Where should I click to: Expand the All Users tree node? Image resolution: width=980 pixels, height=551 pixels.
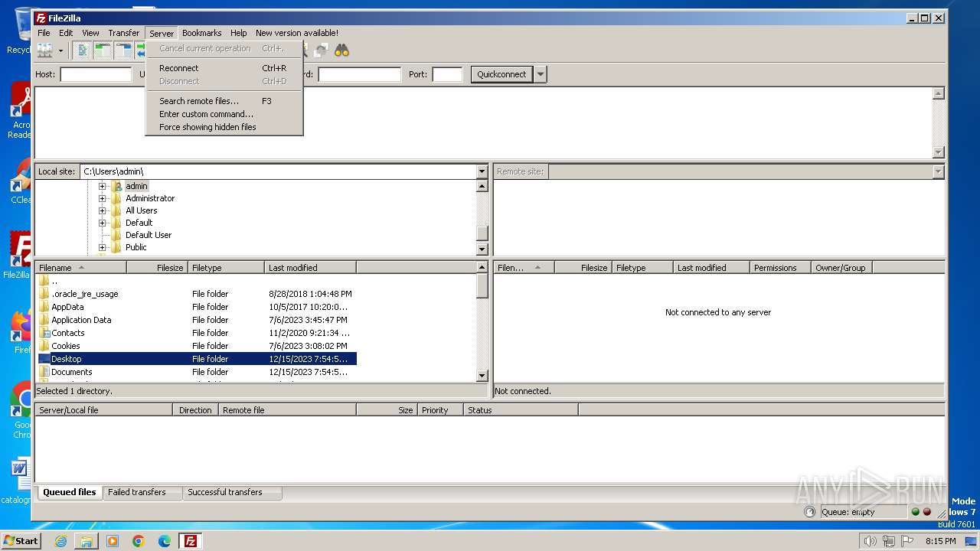click(x=102, y=210)
